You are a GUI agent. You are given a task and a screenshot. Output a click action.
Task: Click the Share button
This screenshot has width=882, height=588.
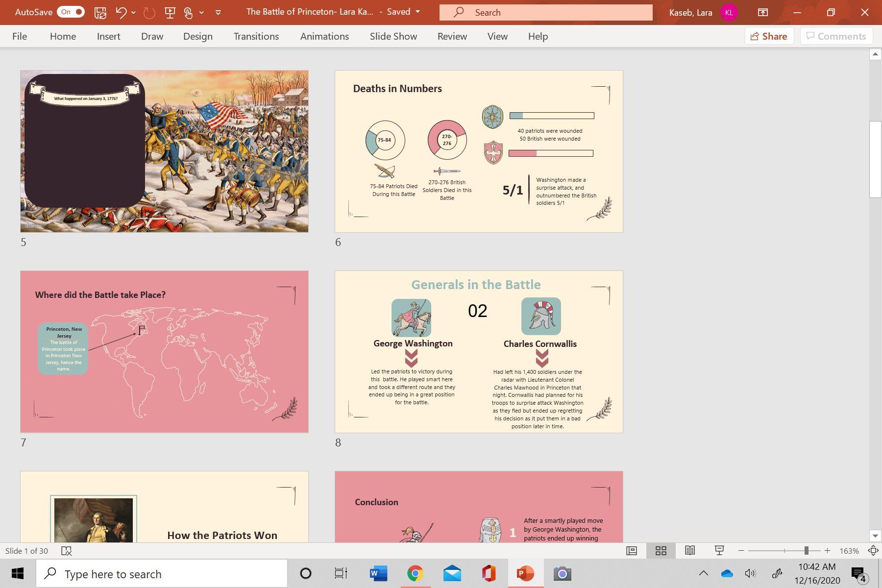tap(769, 36)
